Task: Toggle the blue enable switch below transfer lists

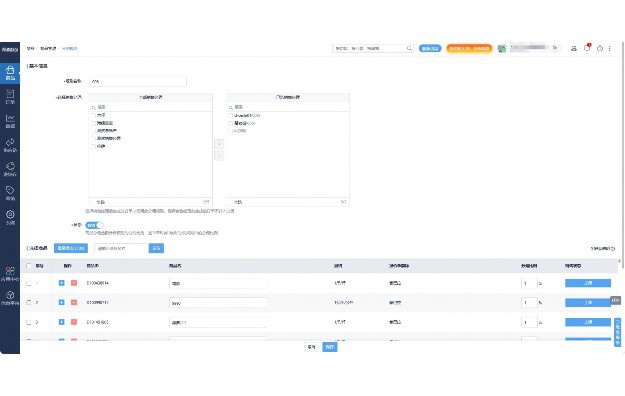Action: coord(94,225)
